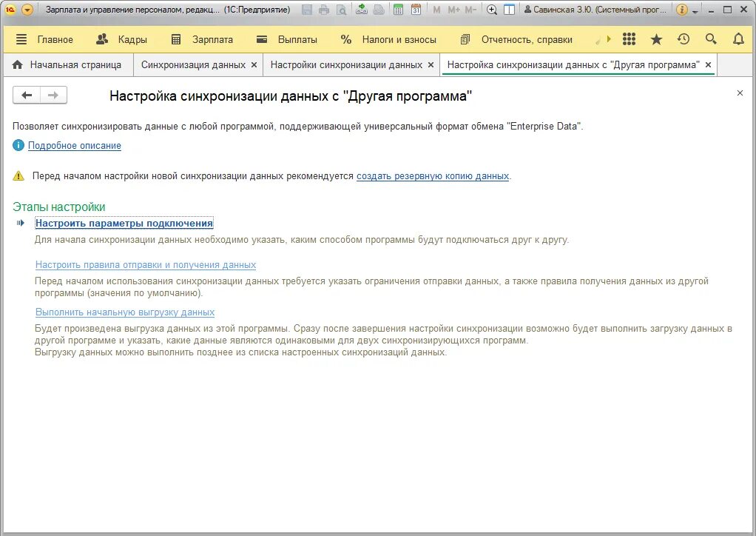The width and height of the screenshot is (756, 536).
Task: Open the Подробное описание link
Action: coord(74,146)
